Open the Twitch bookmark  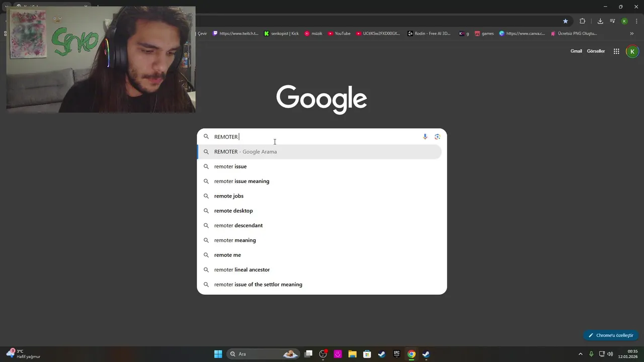[x=235, y=34]
